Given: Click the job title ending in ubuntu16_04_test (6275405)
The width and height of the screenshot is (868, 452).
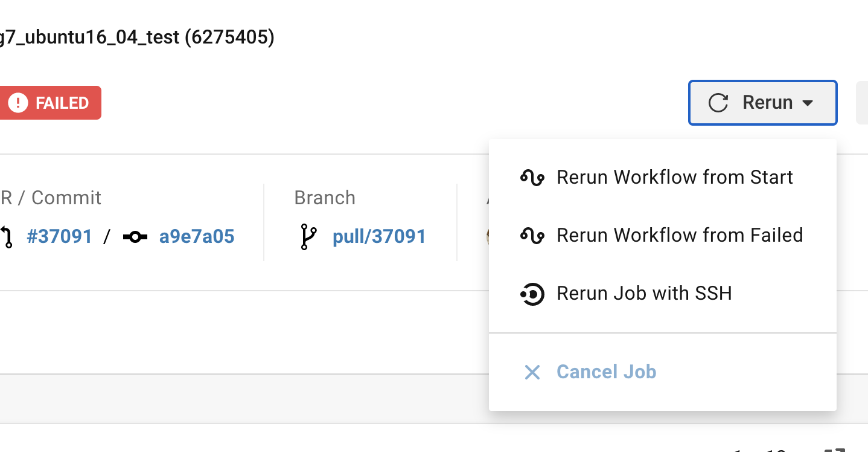Looking at the screenshot, I should point(137,37).
